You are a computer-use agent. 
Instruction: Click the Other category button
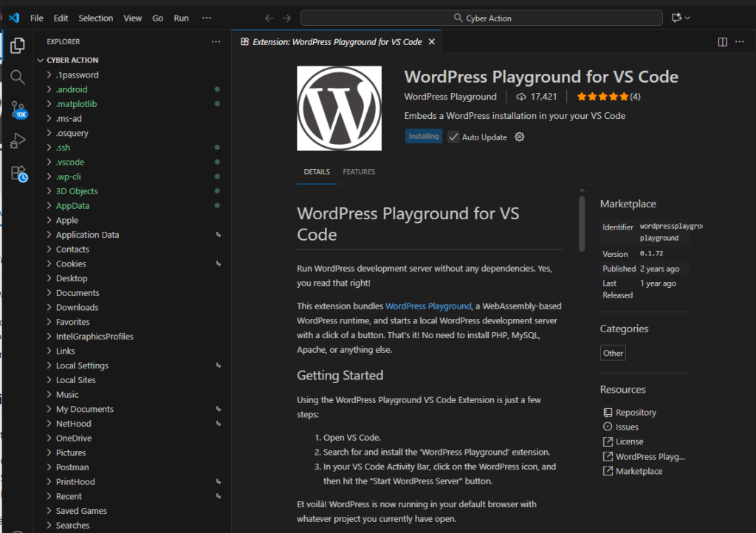(613, 353)
